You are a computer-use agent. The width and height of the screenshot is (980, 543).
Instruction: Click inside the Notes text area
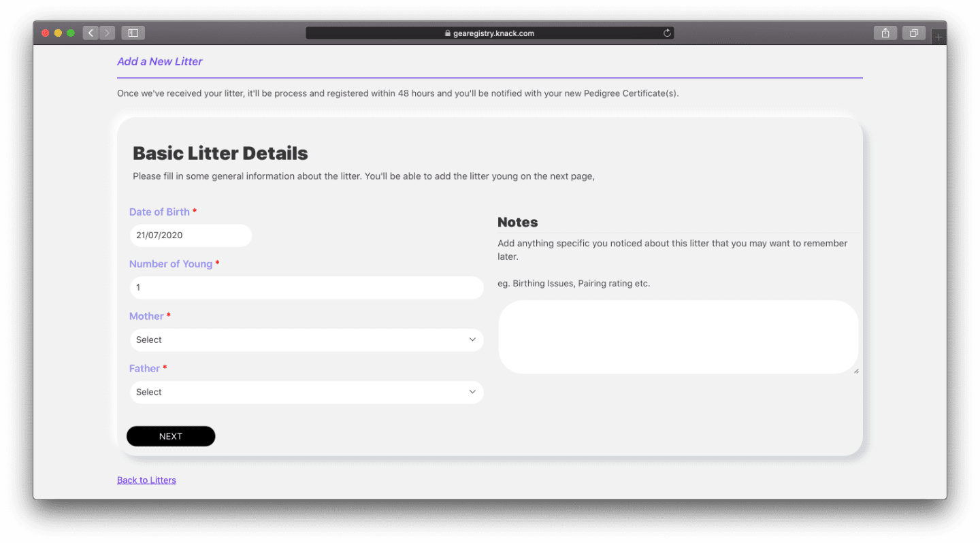(678, 337)
